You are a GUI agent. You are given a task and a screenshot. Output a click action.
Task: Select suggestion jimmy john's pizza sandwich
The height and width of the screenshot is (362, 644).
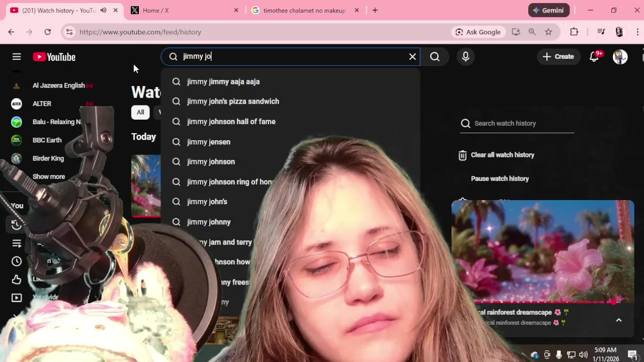290,102
